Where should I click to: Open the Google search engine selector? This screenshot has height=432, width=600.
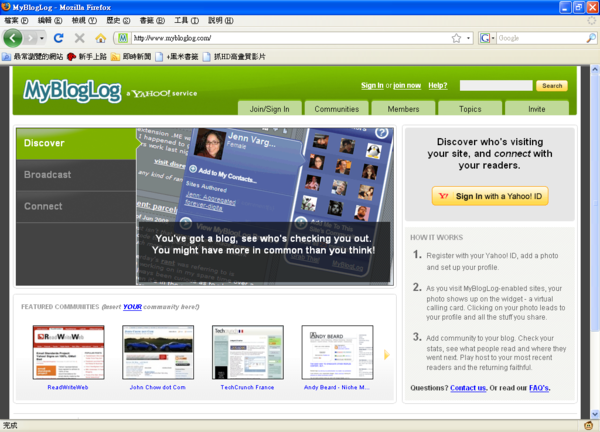click(487, 38)
